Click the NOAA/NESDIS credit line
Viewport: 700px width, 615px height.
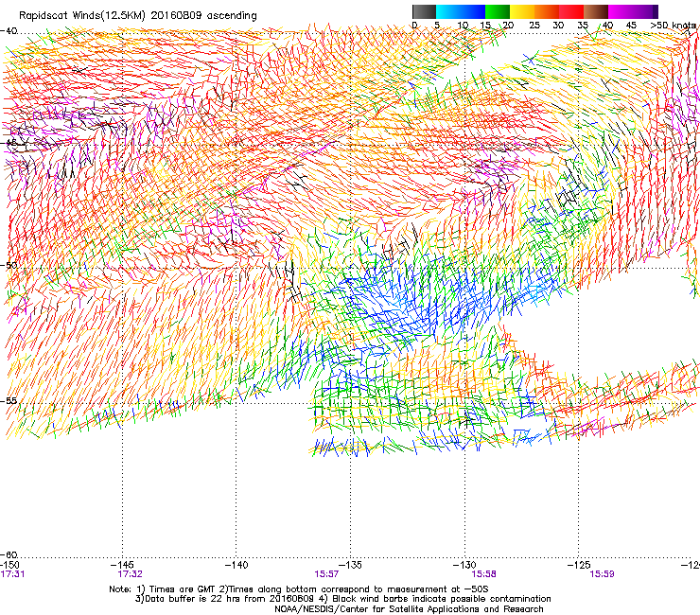tap(409, 609)
